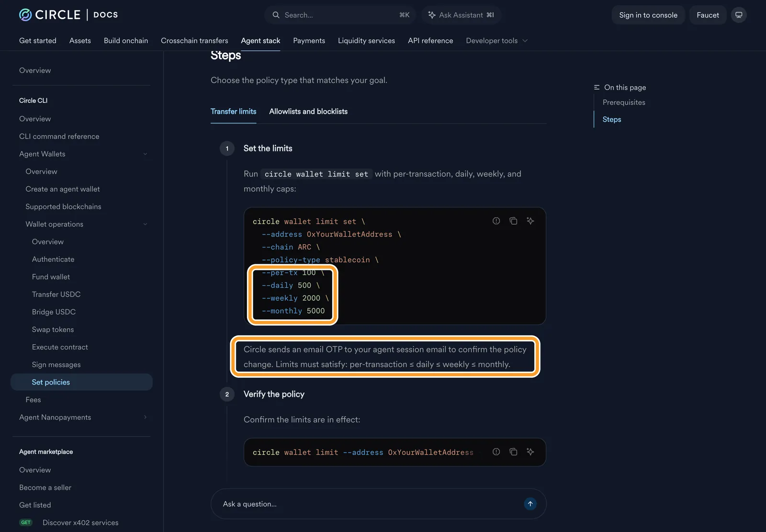Select the Transfer limits tab
The height and width of the screenshot is (532, 766).
(x=233, y=111)
